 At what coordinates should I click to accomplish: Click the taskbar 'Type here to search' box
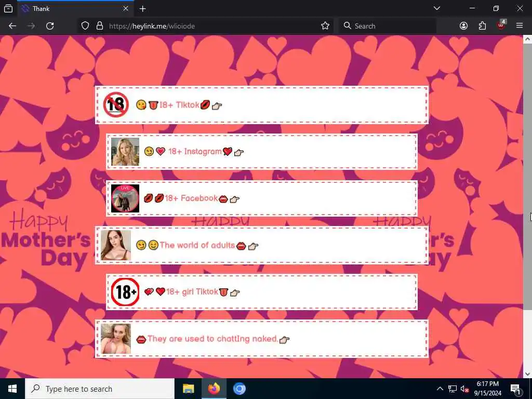click(x=100, y=389)
